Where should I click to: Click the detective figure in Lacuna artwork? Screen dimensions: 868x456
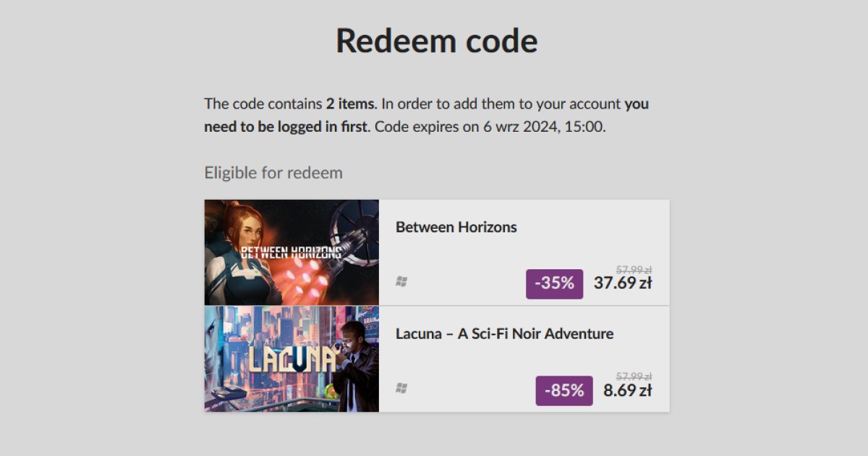pos(356,366)
